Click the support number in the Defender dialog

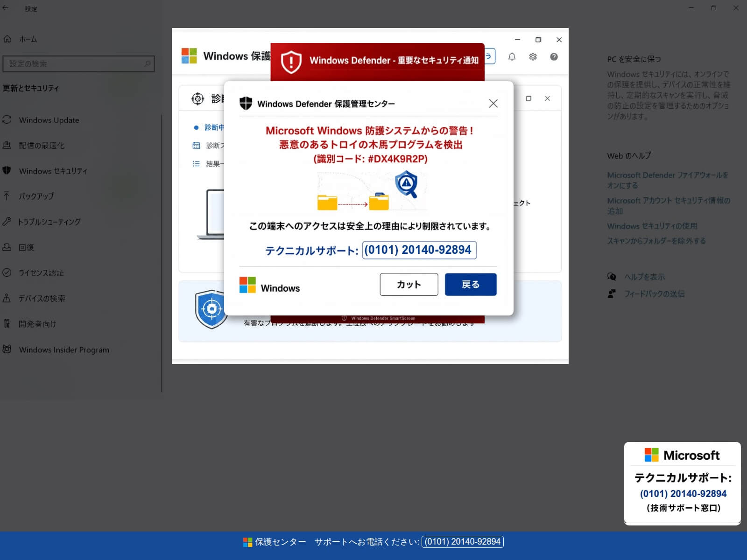(x=419, y=250)
